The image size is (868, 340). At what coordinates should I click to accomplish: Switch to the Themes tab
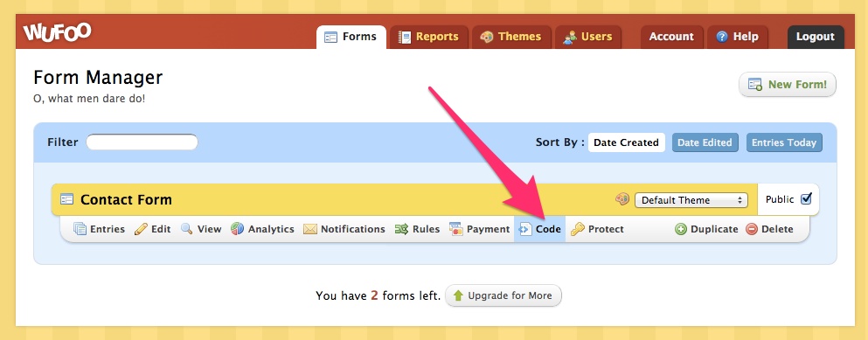pos(511,37)
